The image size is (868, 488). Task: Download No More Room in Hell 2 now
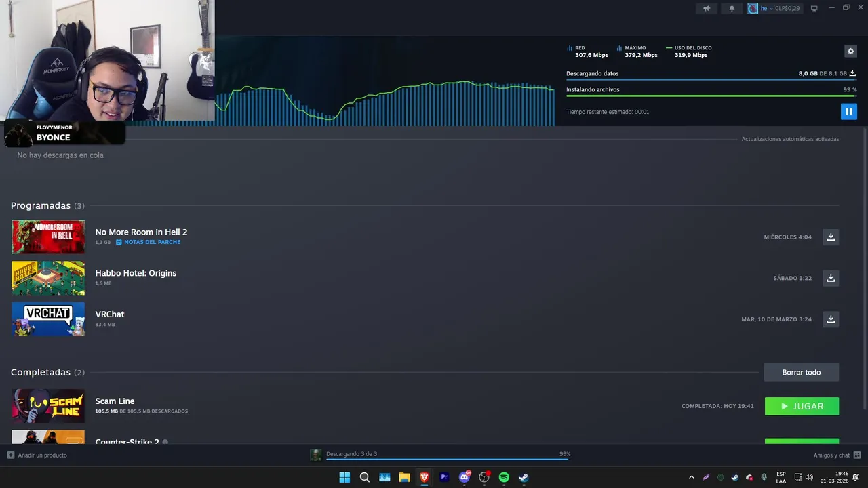tap(831, 237)
